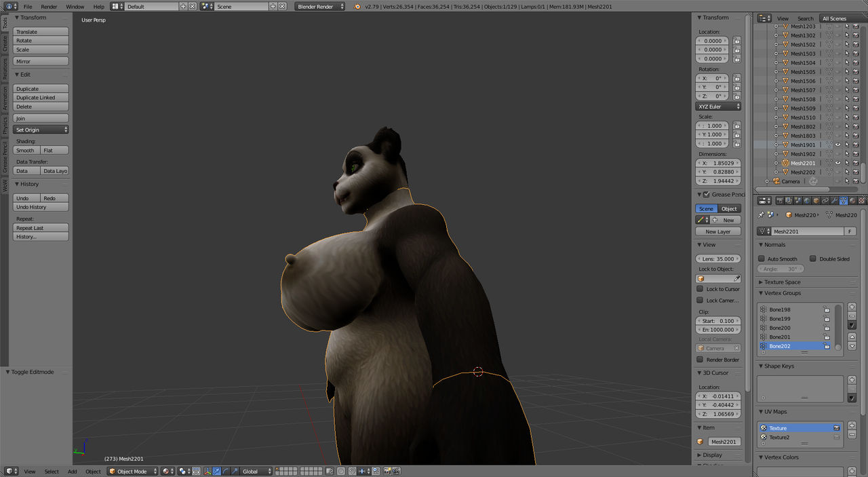Enable the Lock to Cursor checkbox
This screenshot has height=477, width=868.
(x=700, y=289)
